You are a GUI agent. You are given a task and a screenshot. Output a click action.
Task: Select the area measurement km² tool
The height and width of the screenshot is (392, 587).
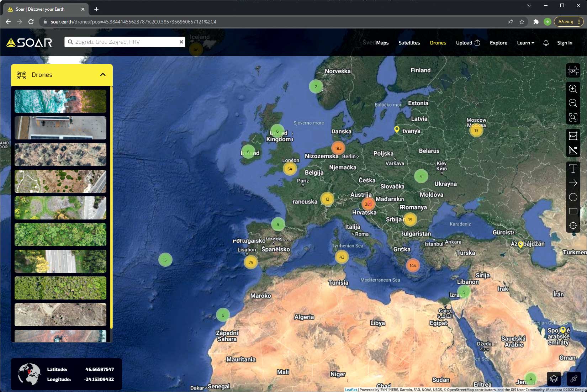pos(573,136)
